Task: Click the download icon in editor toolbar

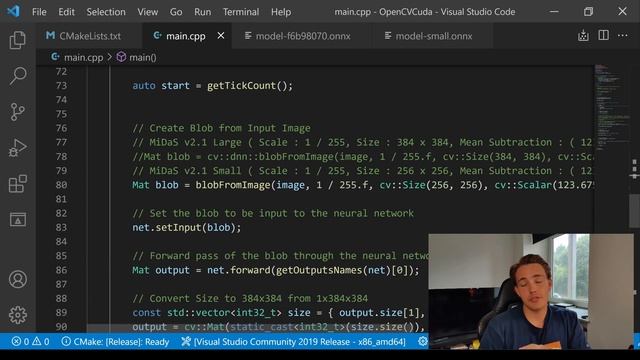Action: click(583, 36)
